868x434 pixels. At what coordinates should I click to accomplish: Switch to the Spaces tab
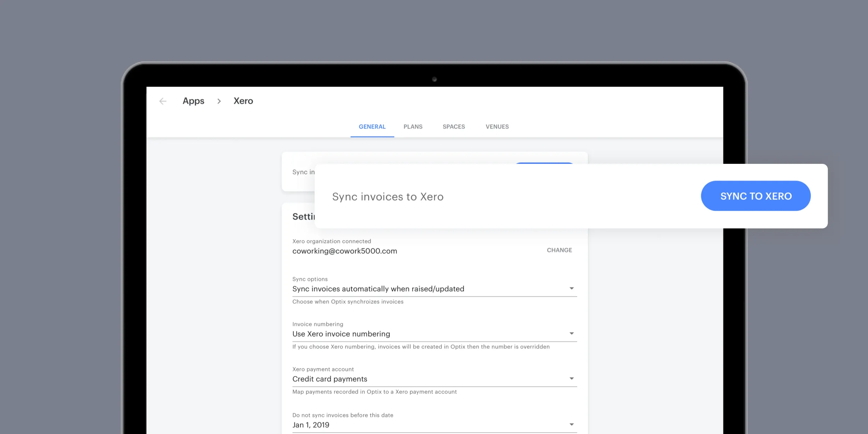tap(454, 127)
